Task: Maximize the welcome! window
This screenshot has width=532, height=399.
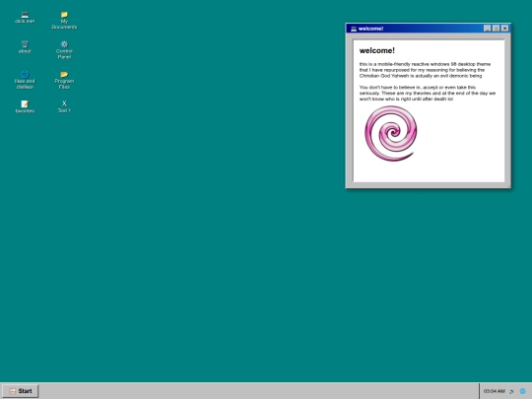Action: click(x=496, y=29)
